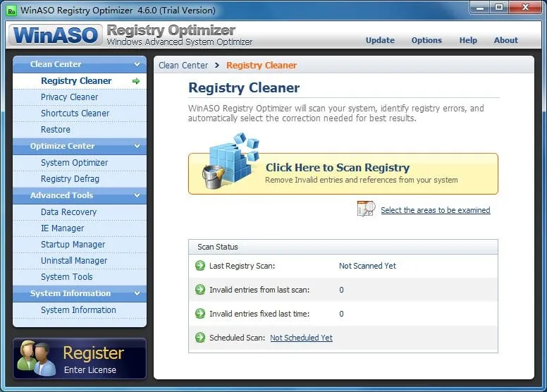
Task: Click the registry cubes and bucket icon
Action: (231, 161)
